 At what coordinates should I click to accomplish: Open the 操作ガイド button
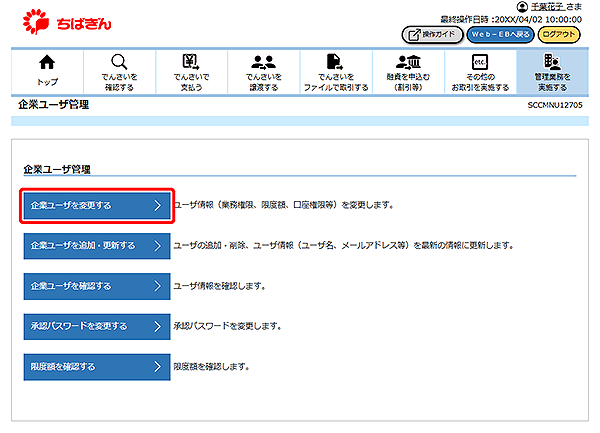click(432, 35)
